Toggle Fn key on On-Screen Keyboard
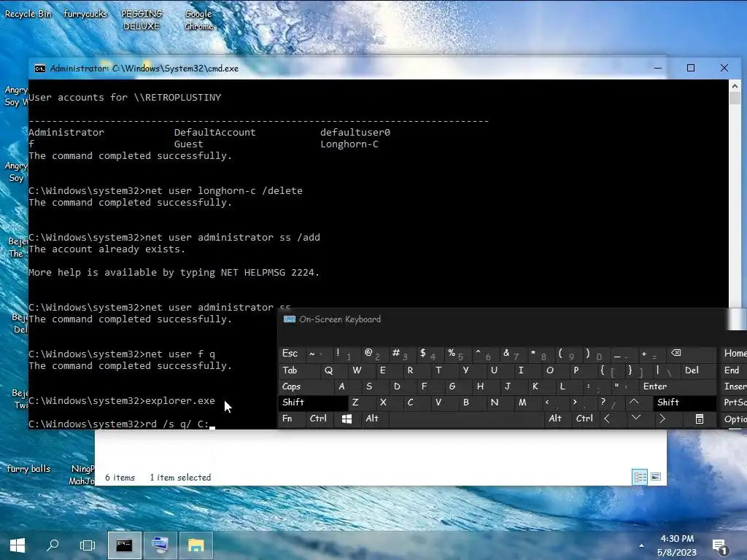The image size is (747, 560). pyautogui.click(x=290, y=419)
